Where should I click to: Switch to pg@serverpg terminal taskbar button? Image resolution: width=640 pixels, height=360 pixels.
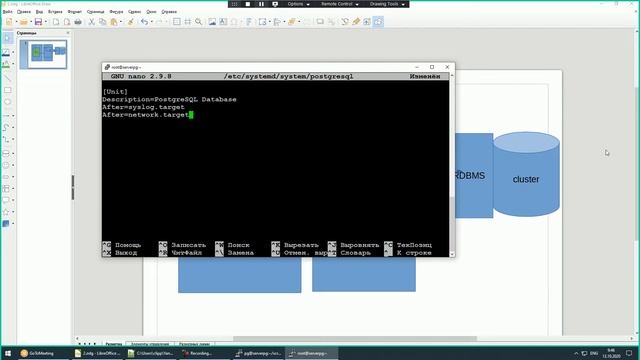259,353
